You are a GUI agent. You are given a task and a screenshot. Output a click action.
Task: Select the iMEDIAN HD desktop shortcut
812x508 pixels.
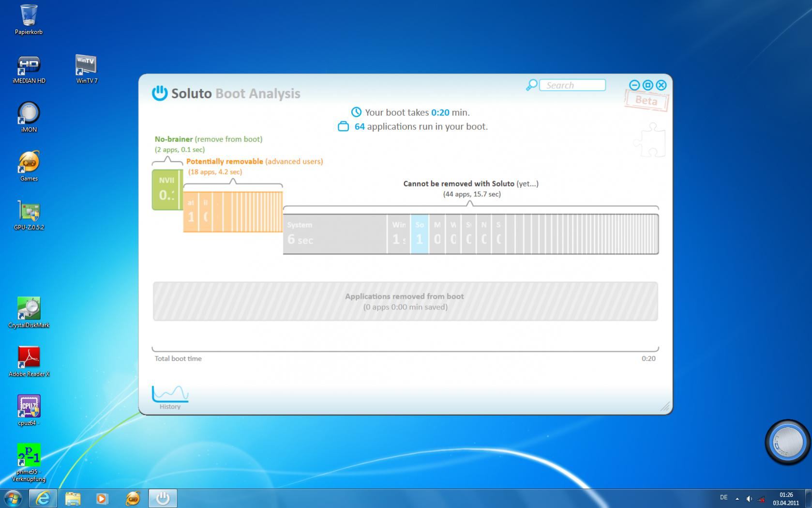[29, 70]
